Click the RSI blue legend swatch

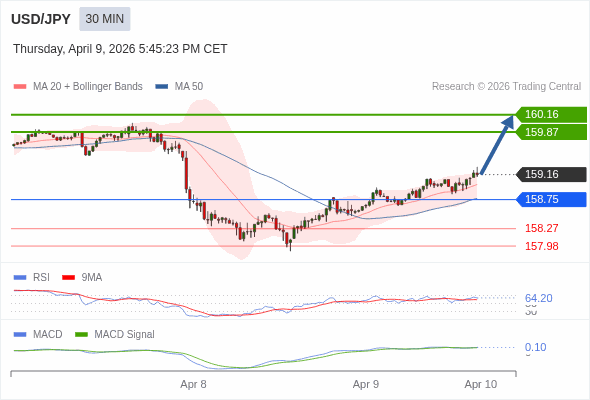[20, 278]
